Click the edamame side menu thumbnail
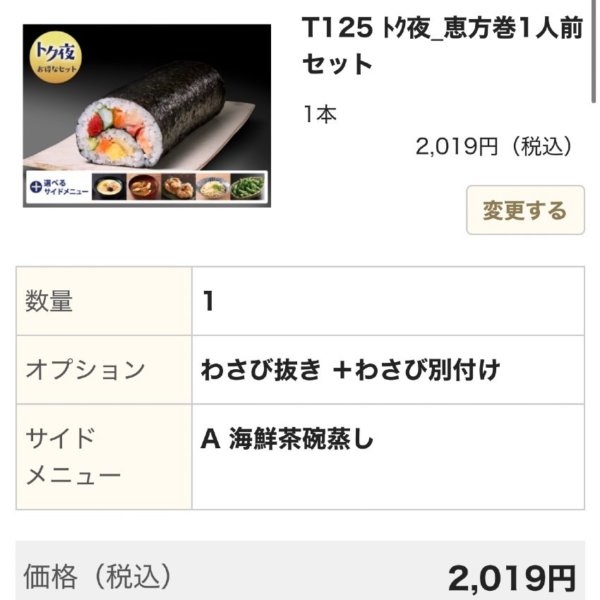Image resolution: width=600 pixels, height=600 pixels. (247, 187)
